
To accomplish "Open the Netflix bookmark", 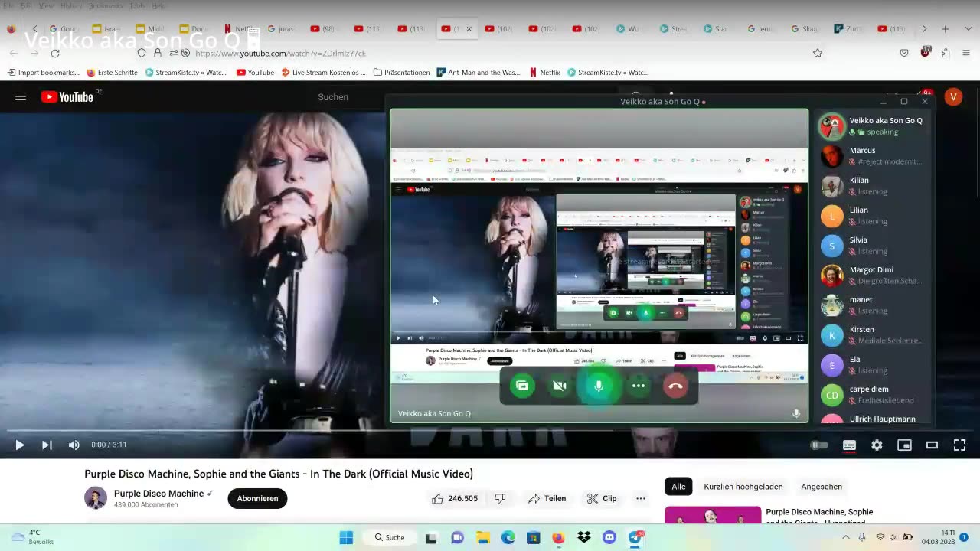I will [x=544, y=73].
